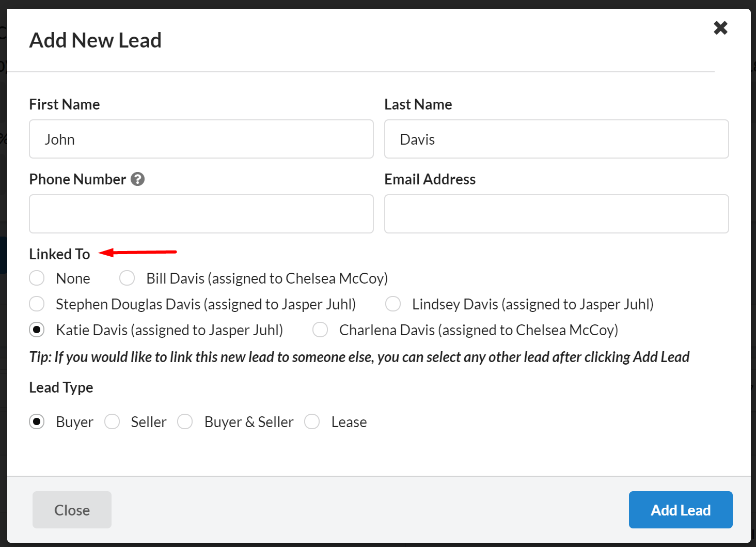Click the phone number help question mark icon

click(137, 179)
